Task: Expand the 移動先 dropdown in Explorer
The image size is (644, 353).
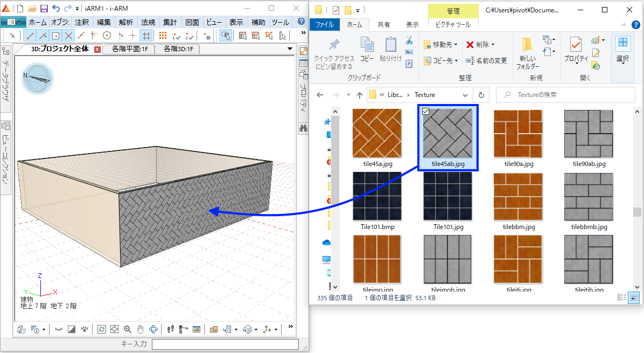Action: [456, 45]
